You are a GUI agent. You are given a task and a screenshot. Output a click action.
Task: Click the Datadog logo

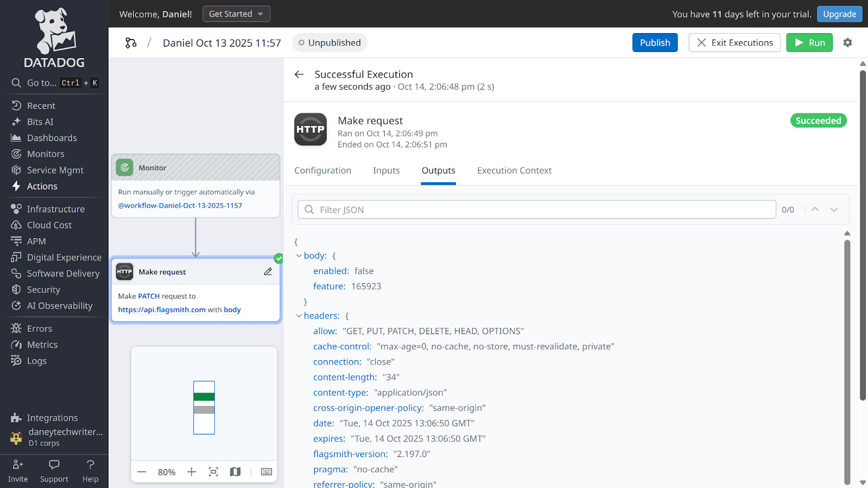[54, 38]
